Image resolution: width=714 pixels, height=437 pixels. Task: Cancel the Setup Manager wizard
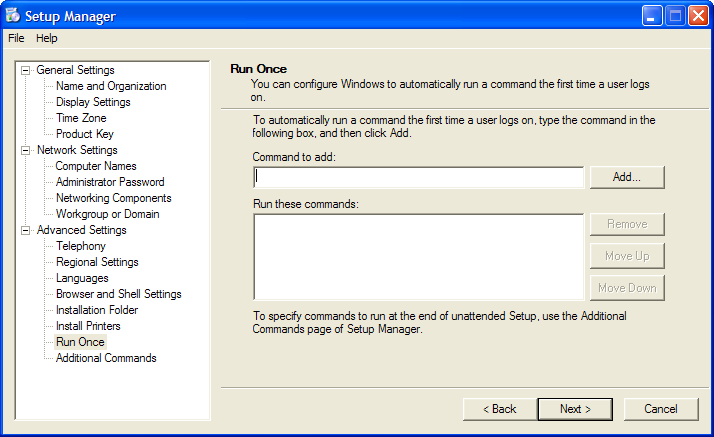tap(661, 409)
